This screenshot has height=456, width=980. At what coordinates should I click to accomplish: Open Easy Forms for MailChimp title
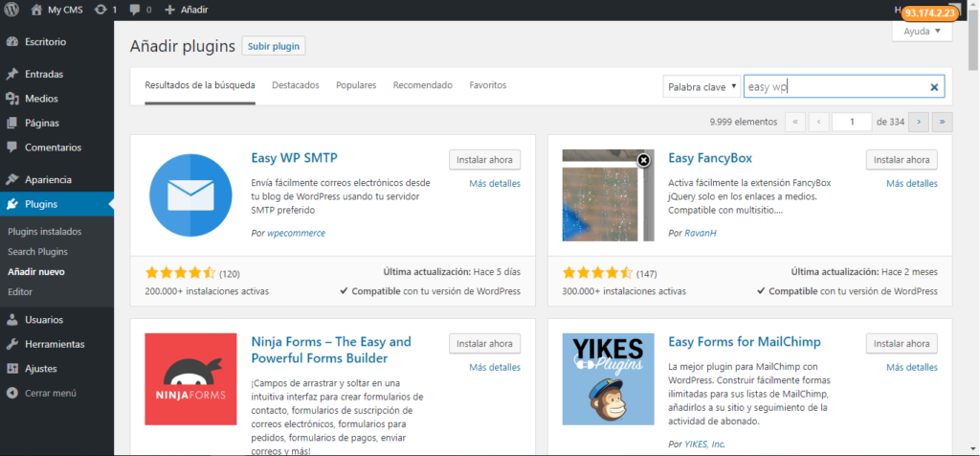coord(745,342)
